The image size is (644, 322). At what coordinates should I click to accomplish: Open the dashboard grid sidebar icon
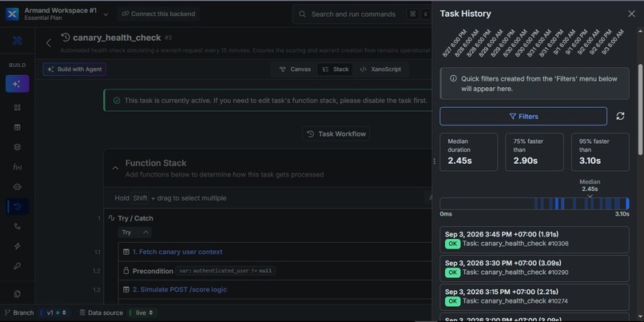click(x=18, y=108)
